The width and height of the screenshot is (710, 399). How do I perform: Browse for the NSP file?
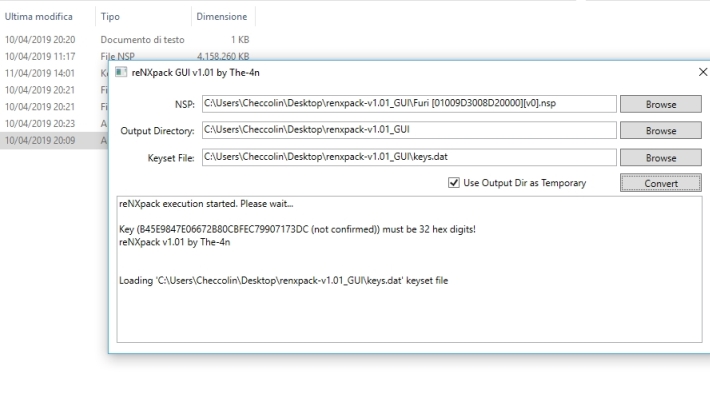pos(661,104)
